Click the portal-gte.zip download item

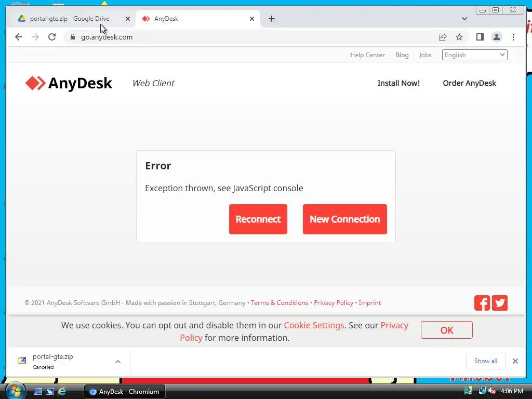pyautogui.click(x=64, y=361)
